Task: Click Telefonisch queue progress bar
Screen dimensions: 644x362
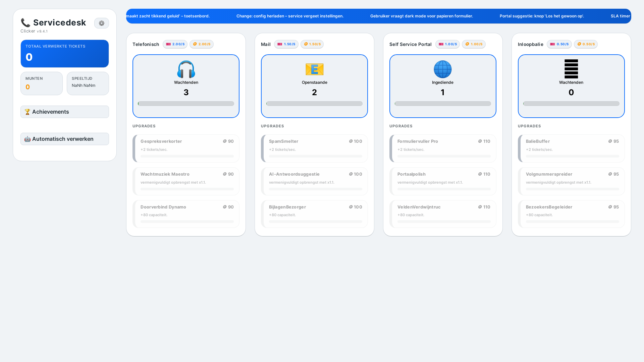Action: 186,104
